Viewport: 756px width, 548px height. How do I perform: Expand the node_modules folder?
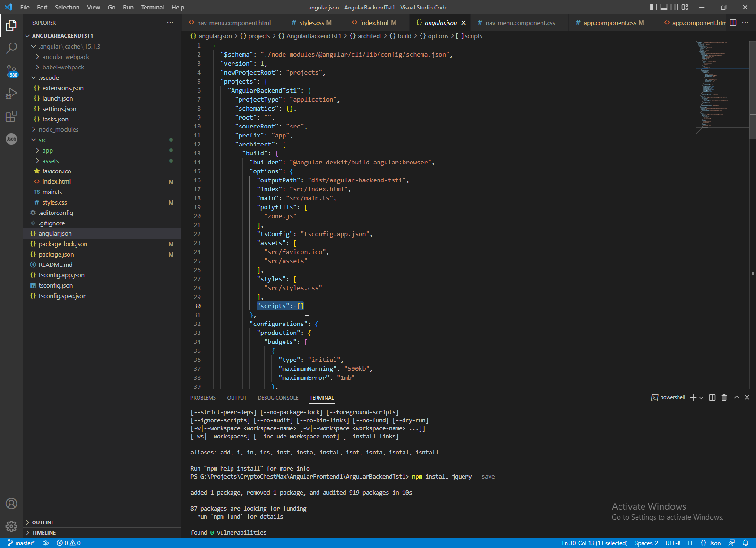(x=58, y=129)
